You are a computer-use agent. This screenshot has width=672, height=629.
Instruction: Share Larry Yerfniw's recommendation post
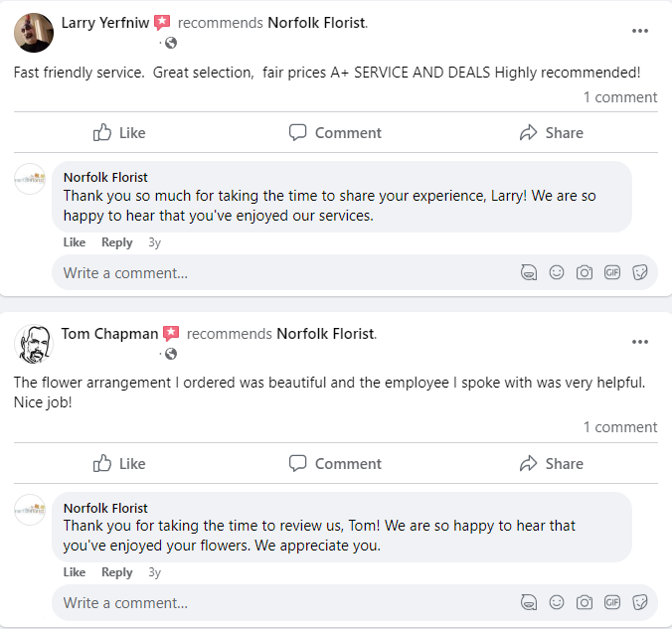(552, 133)
